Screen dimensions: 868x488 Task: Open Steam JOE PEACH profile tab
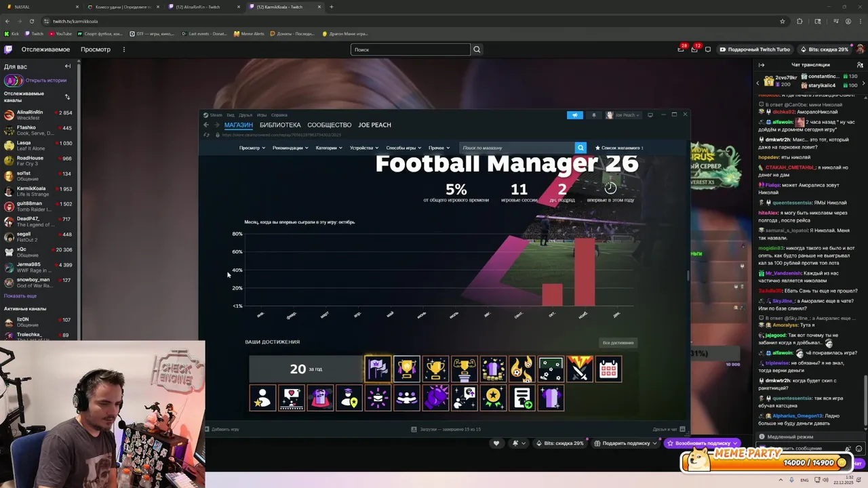click(x=374, y=125)
